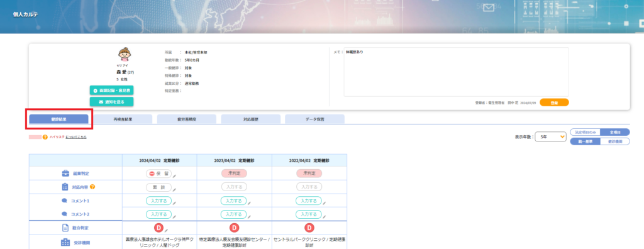Click the pencil icon for 2022 コメント1
644x249 pixels.
pos(324,203)
